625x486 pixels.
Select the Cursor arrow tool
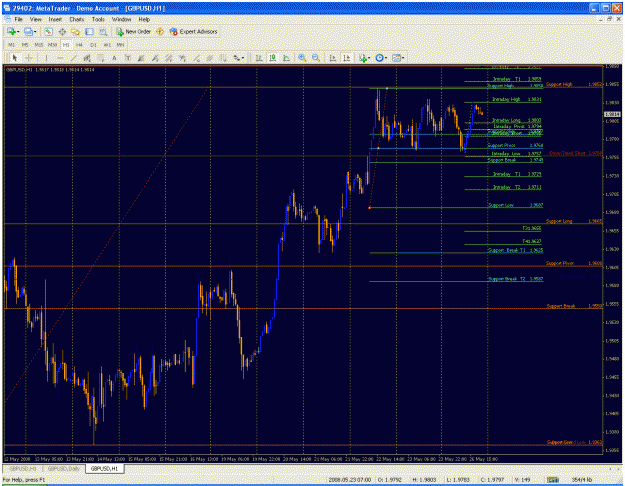pyautogui.click(x=15, y=58)
